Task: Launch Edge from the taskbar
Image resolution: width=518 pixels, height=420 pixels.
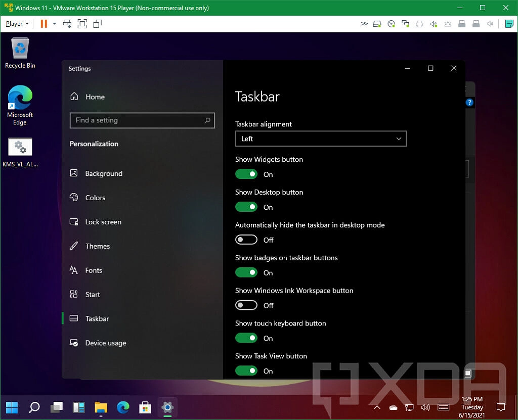Action: [x=123, y=407]
